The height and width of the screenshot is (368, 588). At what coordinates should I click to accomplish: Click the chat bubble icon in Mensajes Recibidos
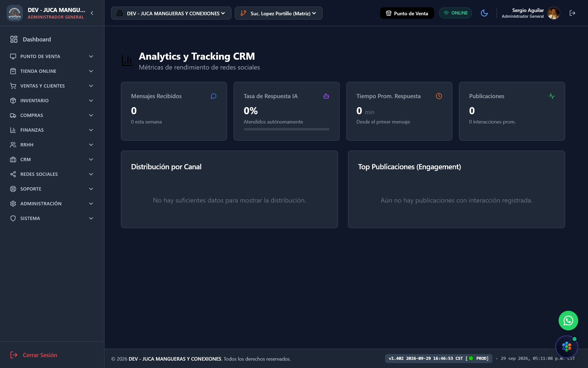[x=214, y=96]
